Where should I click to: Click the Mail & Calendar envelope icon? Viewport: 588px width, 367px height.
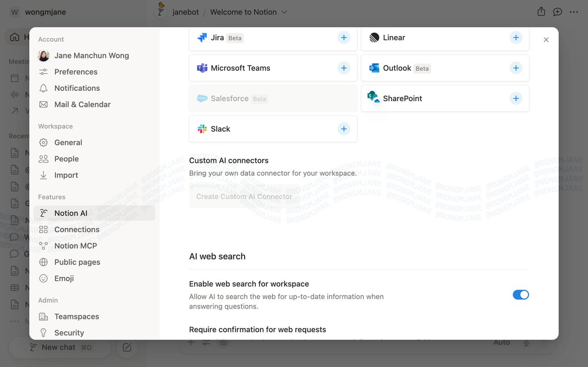(x=44, y=105)
